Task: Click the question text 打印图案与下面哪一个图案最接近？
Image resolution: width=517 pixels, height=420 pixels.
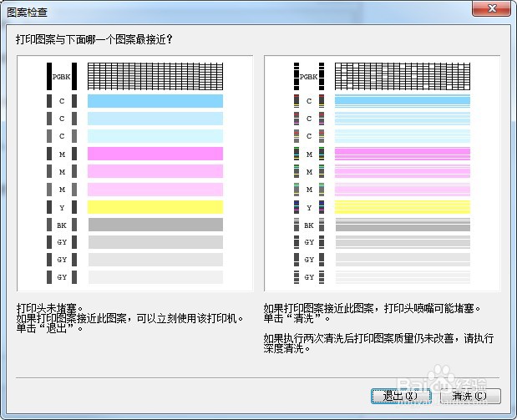Action: (94, 39)
